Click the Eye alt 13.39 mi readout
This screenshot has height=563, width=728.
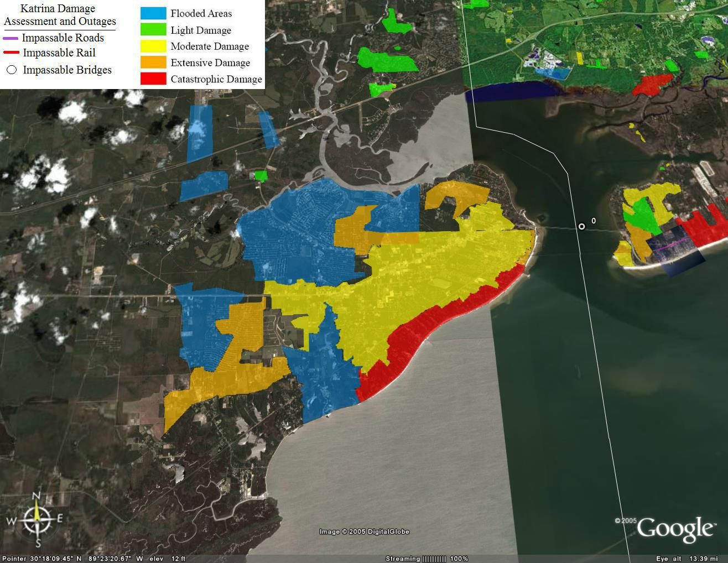tap(687, 559)
